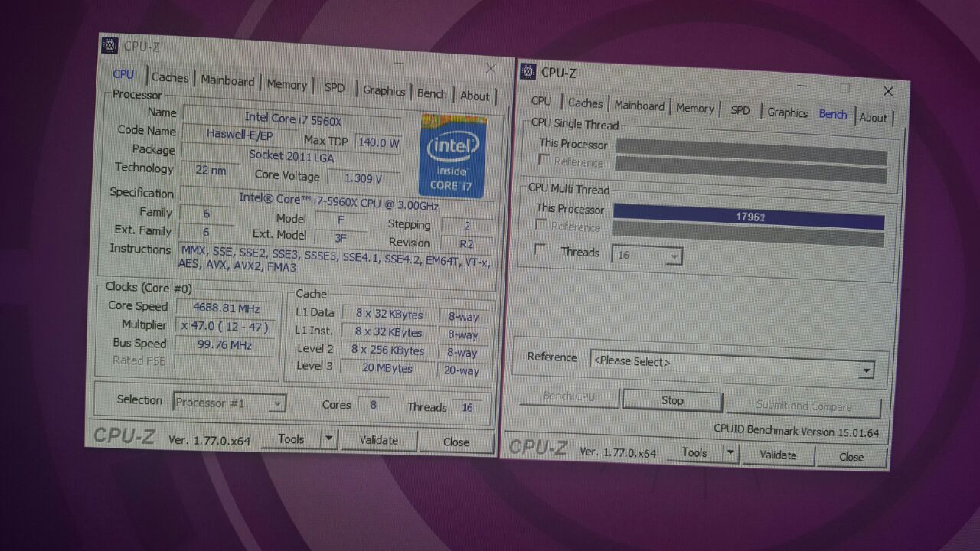Image resolution: width=980 pixels, height=551 pixels.
Task: Click Validate button in left CPU-Z window
Action: pyautogui.click(x=379, y=440)
